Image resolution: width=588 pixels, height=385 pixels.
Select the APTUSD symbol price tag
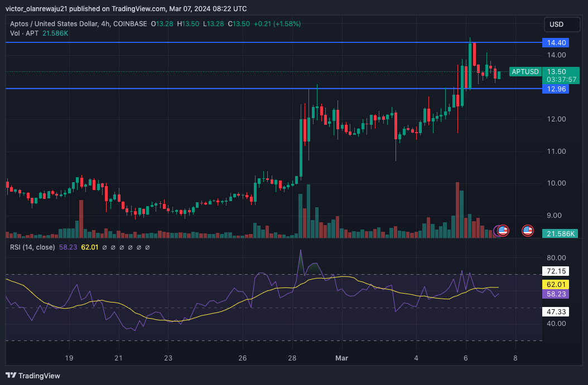coord(525,71)
